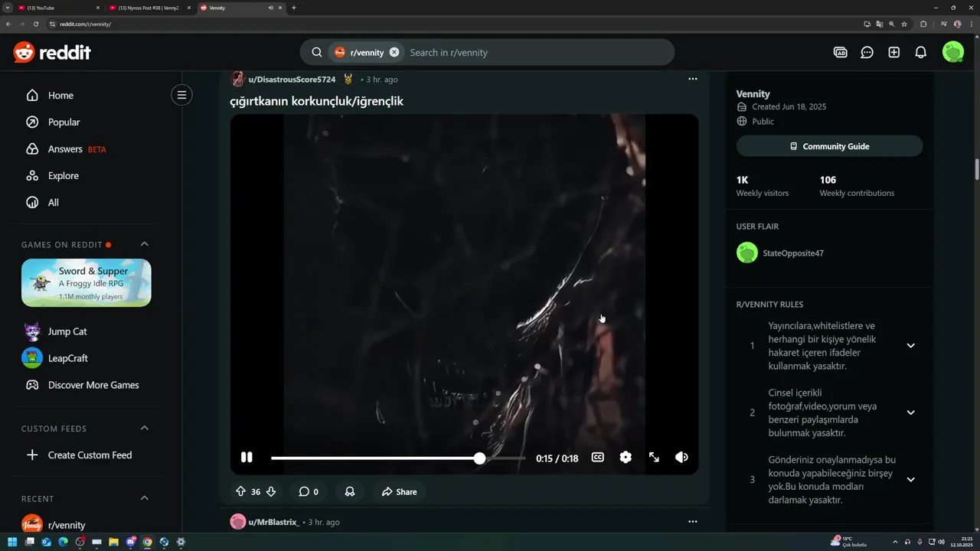The height and width of the screenshot is (551, 980).
Task: Collapse the left navigation sidebar
Action: (x=181, y=95)
